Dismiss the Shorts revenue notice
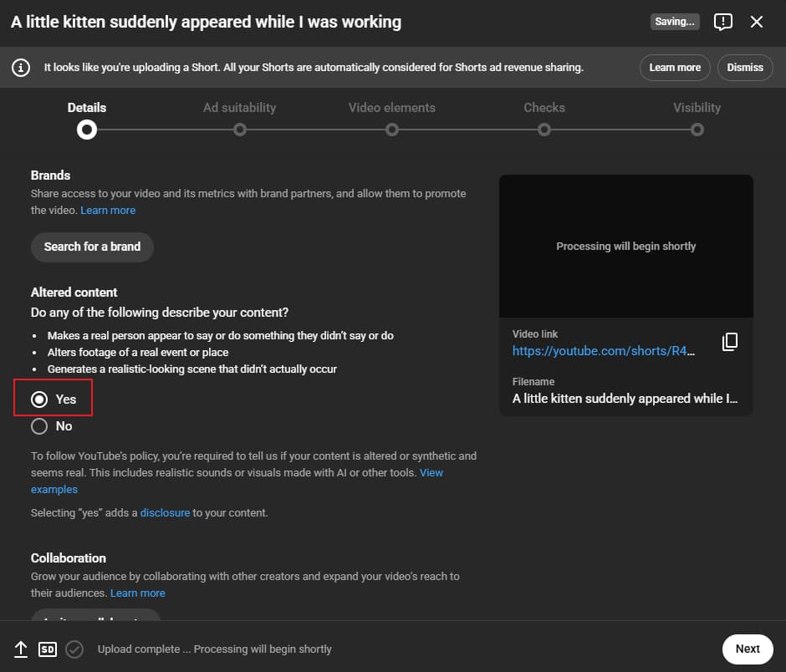The image size is (786, 672). [x=745, y=68]
